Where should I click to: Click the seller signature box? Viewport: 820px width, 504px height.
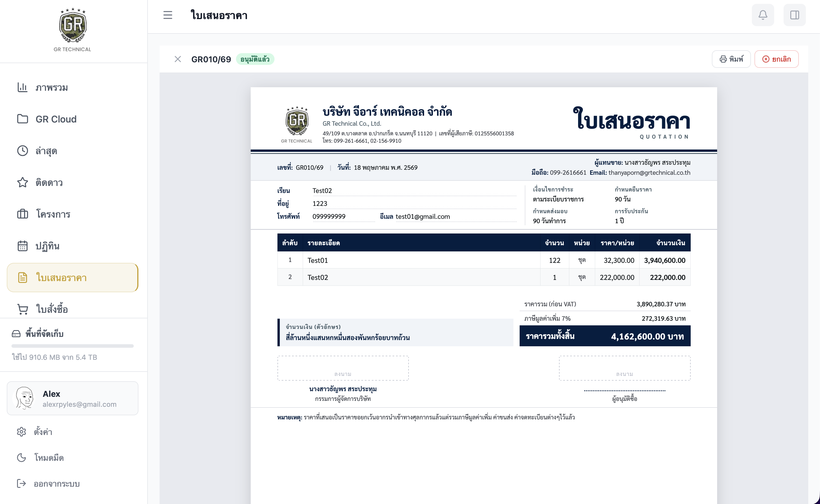pos(343,368)
